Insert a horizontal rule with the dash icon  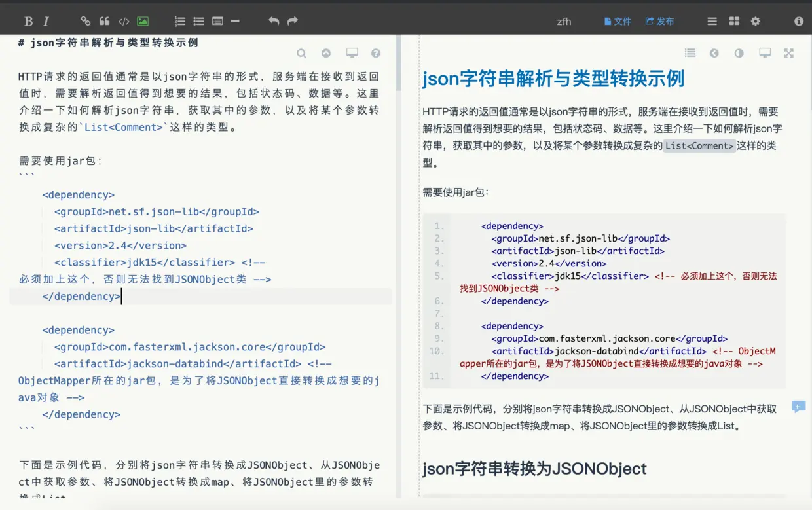tap(235, 21)
